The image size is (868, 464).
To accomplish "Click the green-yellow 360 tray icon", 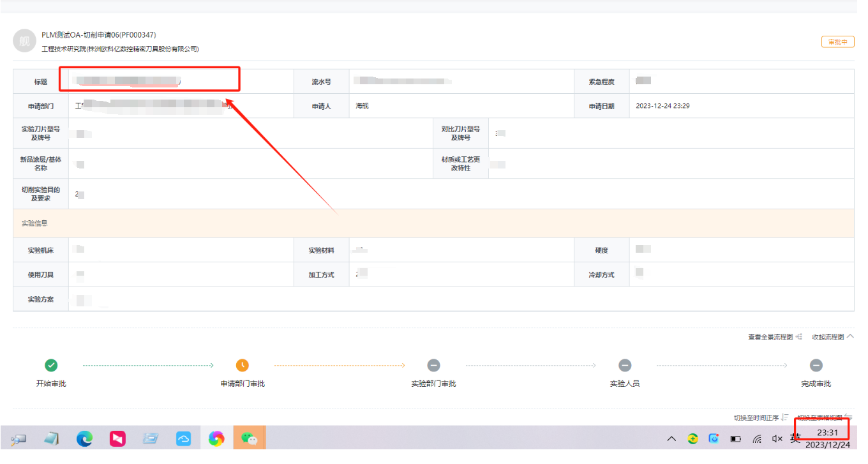I will (693, 438).
